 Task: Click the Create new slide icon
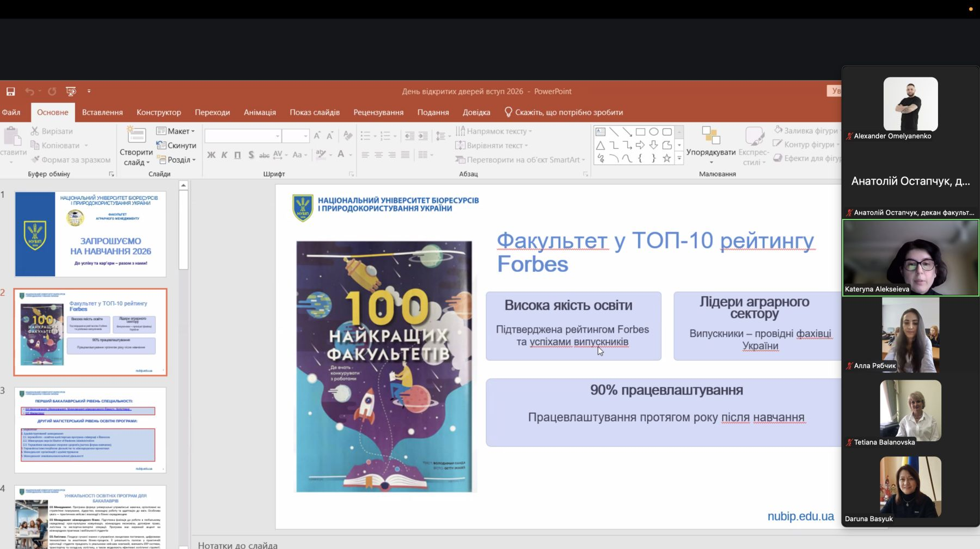136,136
